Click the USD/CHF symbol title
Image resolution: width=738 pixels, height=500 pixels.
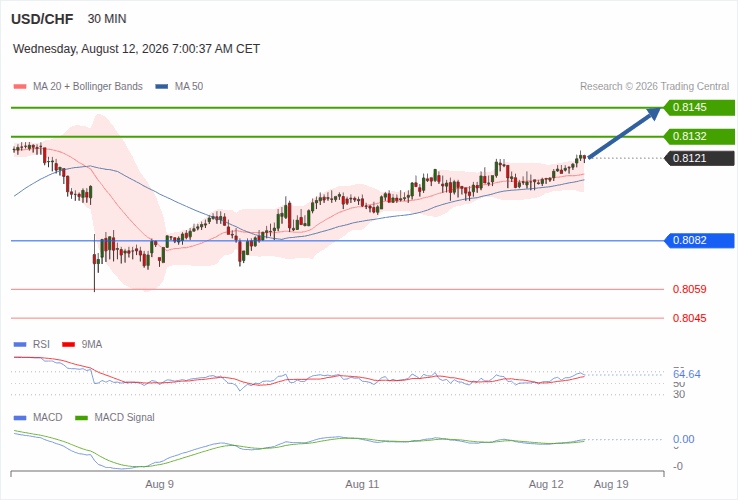point(42,19)
